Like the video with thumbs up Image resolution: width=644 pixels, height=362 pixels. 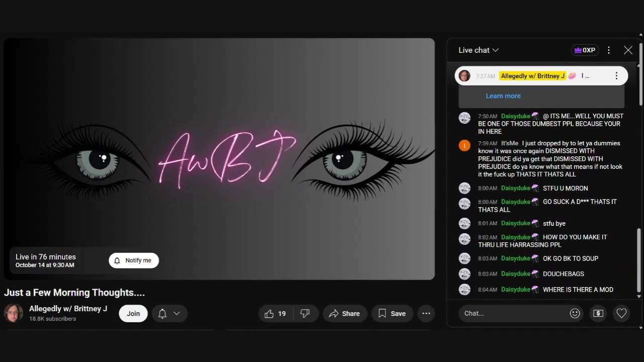coord(275,314)
